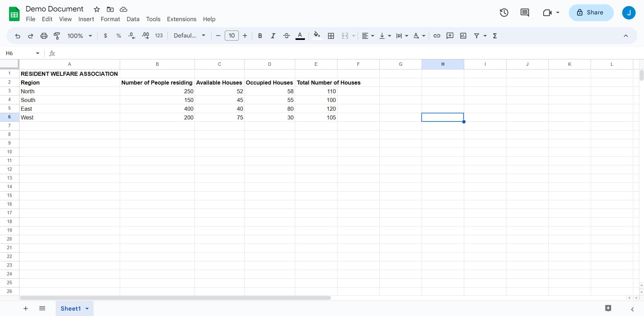Select the Paint format tool
The width and height of the screenshot is (644, 316).
point(57,36)
